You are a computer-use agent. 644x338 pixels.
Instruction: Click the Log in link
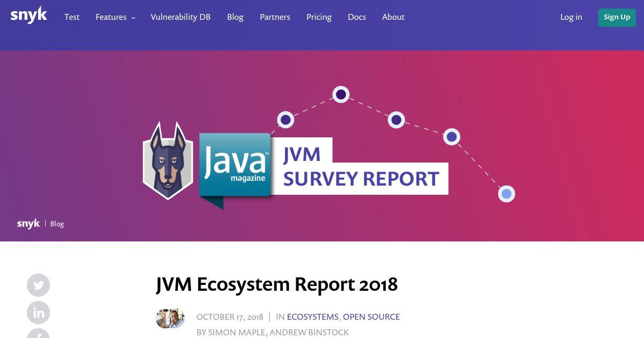[571, 17]
